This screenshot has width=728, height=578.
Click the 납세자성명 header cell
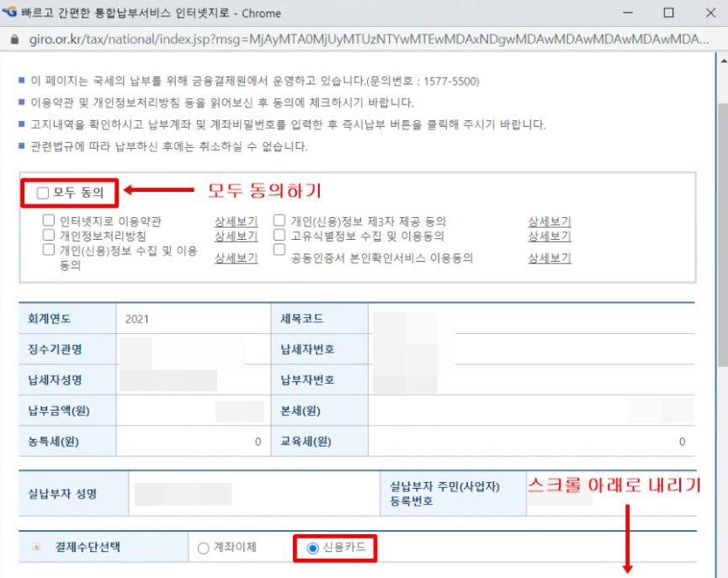tap(67, 379)
